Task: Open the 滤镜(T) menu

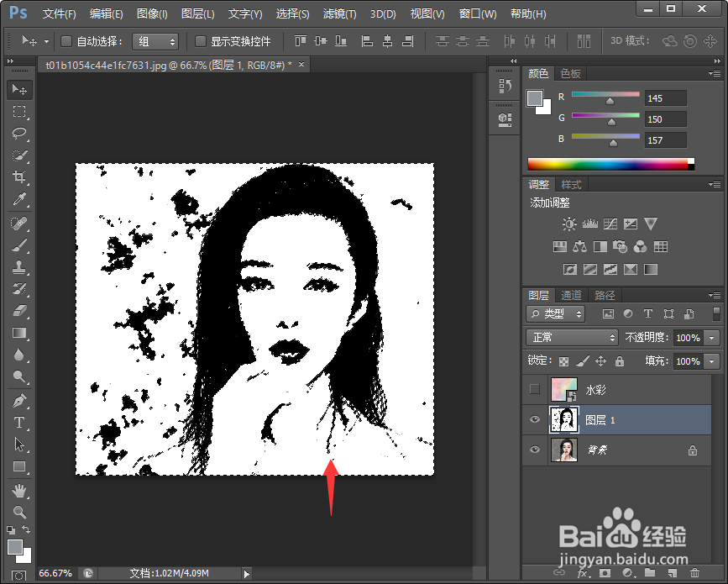Action: click(339, 14)
